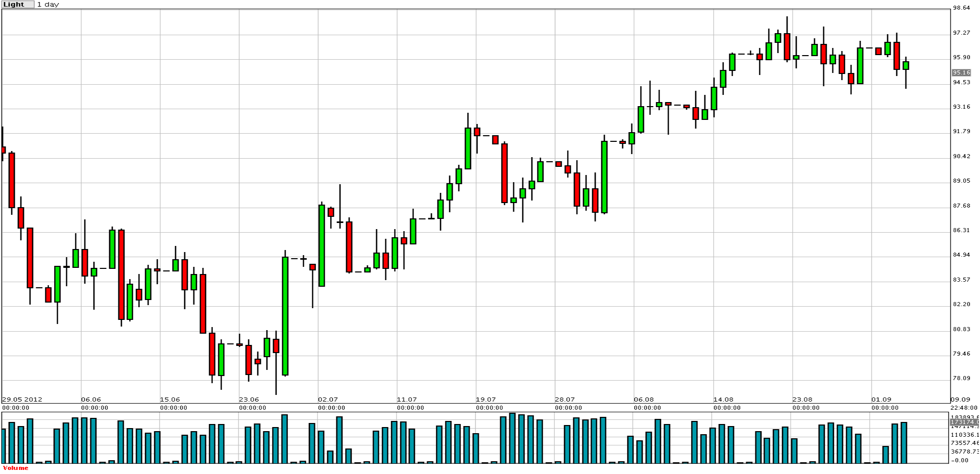Click the 14.08 date label
Screen dimensions: 980x474
pyautogui.click(x=723, y=400)
